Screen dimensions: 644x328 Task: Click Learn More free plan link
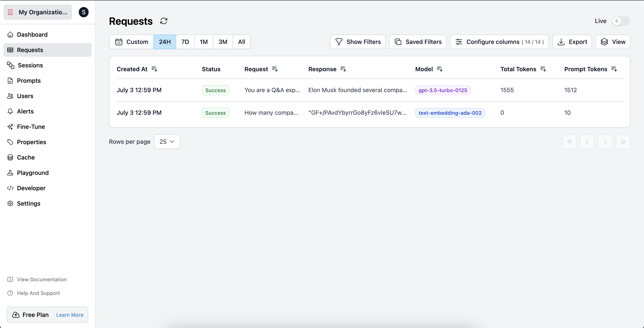70,315
